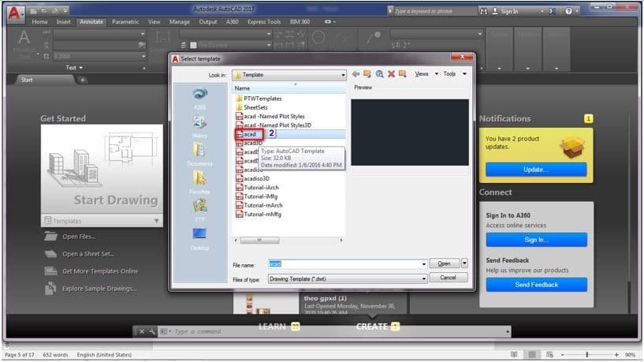Screen dimensions: 644x362
Task: Open the SheetSets folder
Action: (251, 108)
